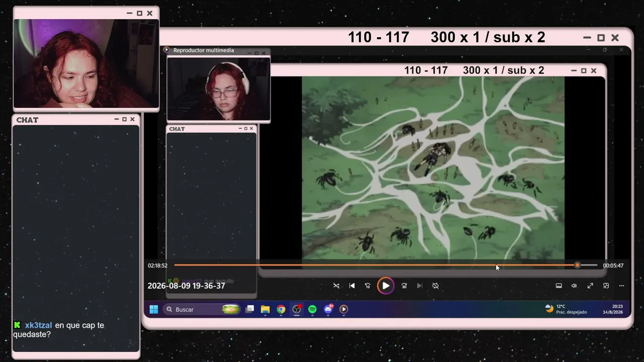Viewport: 644px width, 362px height.
Task: Click the outer title text "110 - 117"
Action: coord(378,37)
